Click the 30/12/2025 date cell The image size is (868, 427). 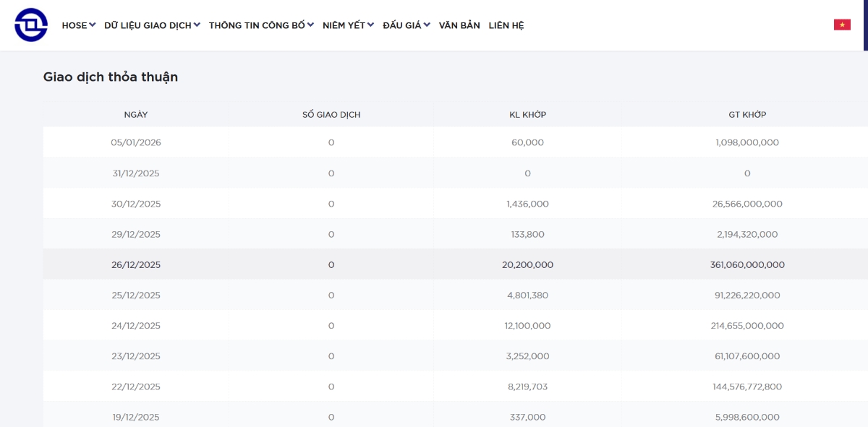(136, 204)
